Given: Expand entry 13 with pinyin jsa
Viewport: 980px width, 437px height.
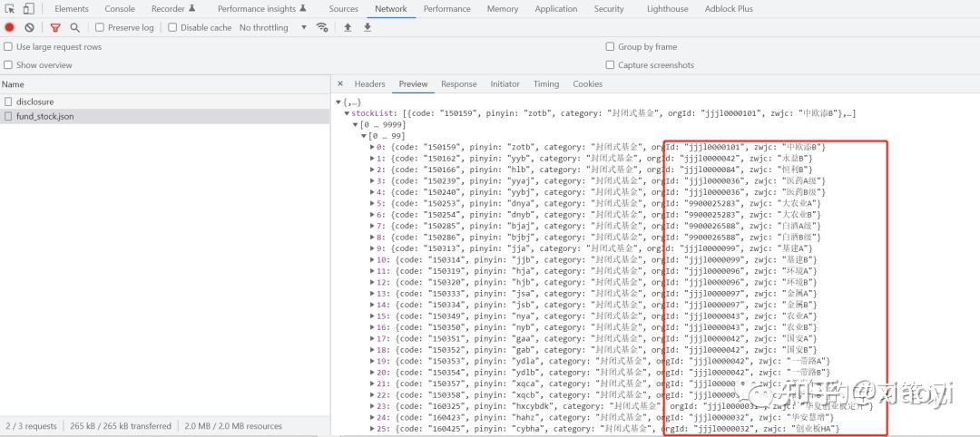Looking at the screenshot, I should (373, 294).
